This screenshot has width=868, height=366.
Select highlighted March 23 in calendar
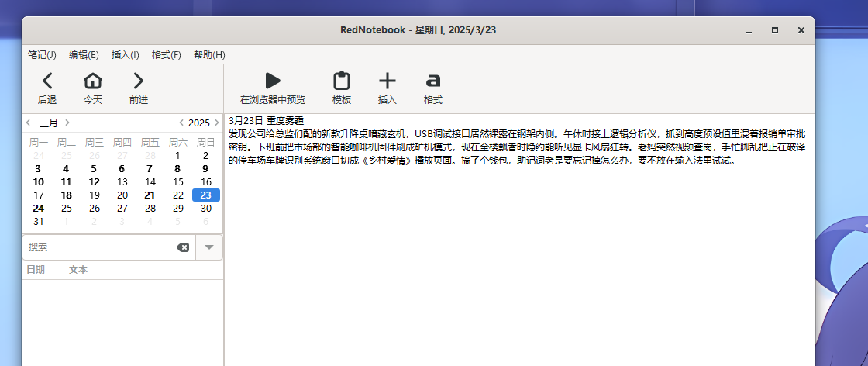(x=206, y=195)
